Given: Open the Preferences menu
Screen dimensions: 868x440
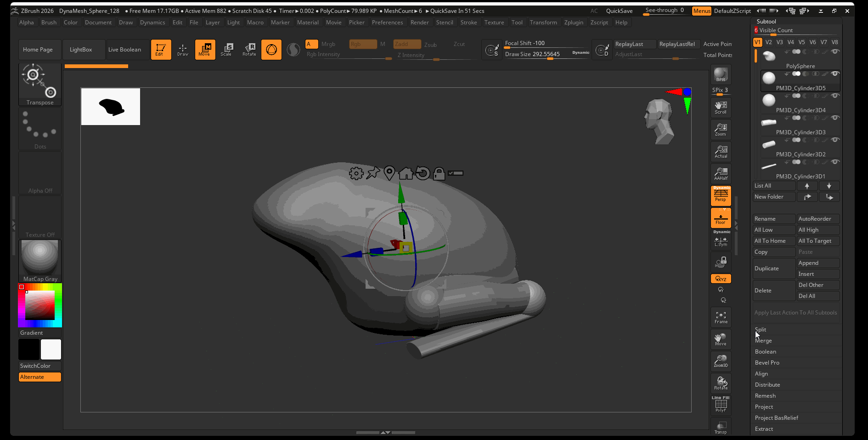Looking at the screenshot, I should pos(387,23).
